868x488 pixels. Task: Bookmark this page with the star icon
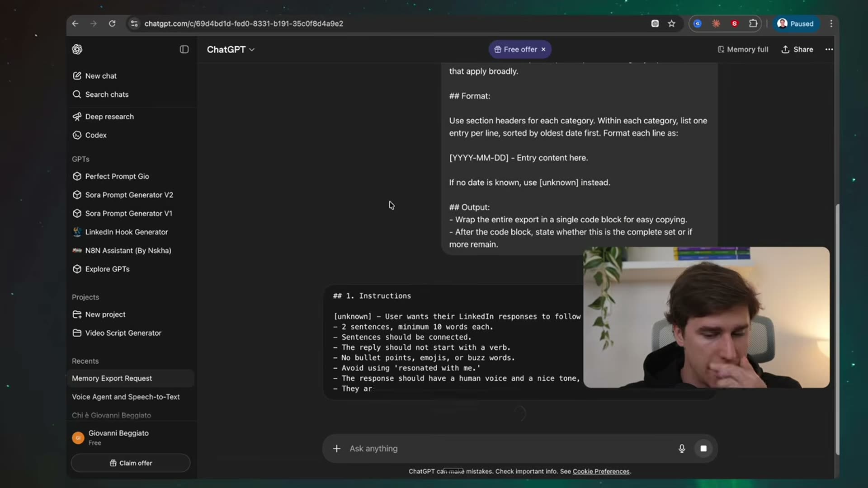672,23
